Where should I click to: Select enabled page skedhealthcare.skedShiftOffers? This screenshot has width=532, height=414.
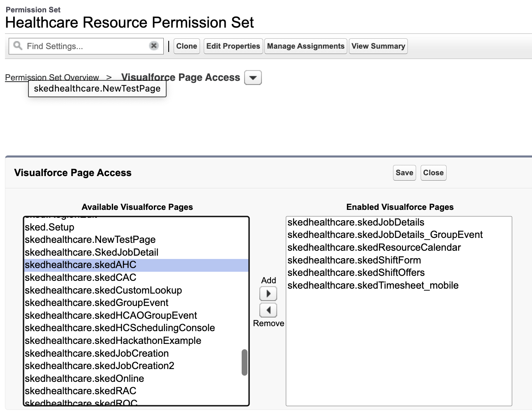pyautogui.click(x=399, y=273)
